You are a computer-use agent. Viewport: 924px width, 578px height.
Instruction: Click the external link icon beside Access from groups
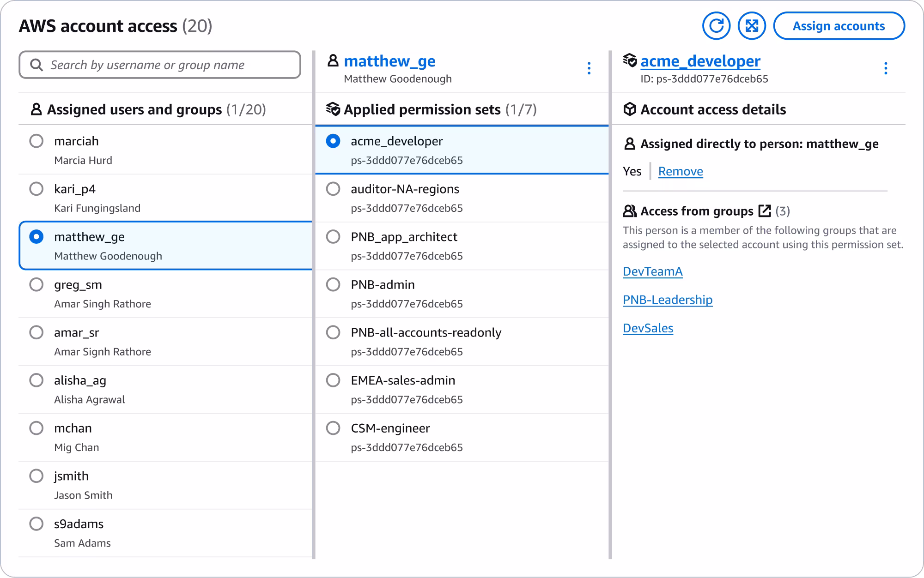click(x=765, y=211)
